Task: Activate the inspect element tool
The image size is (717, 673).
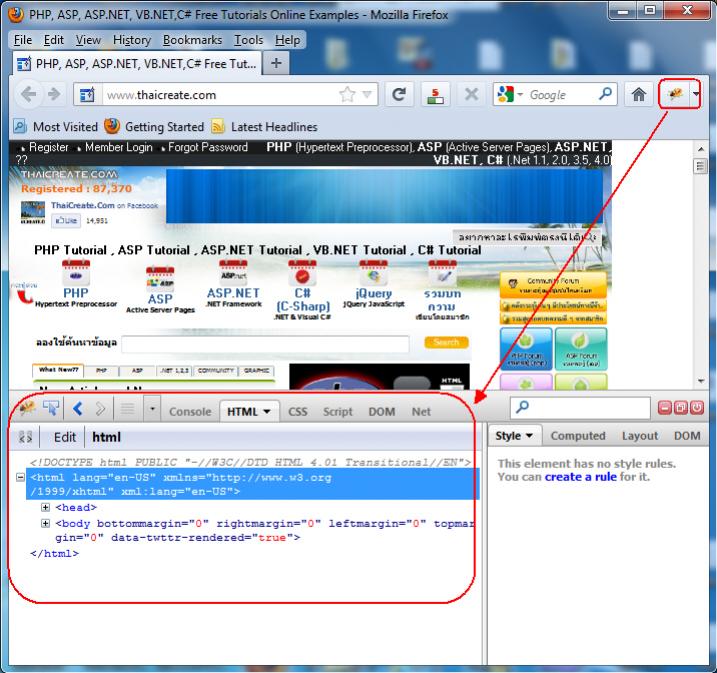Action: click(51, 408)
